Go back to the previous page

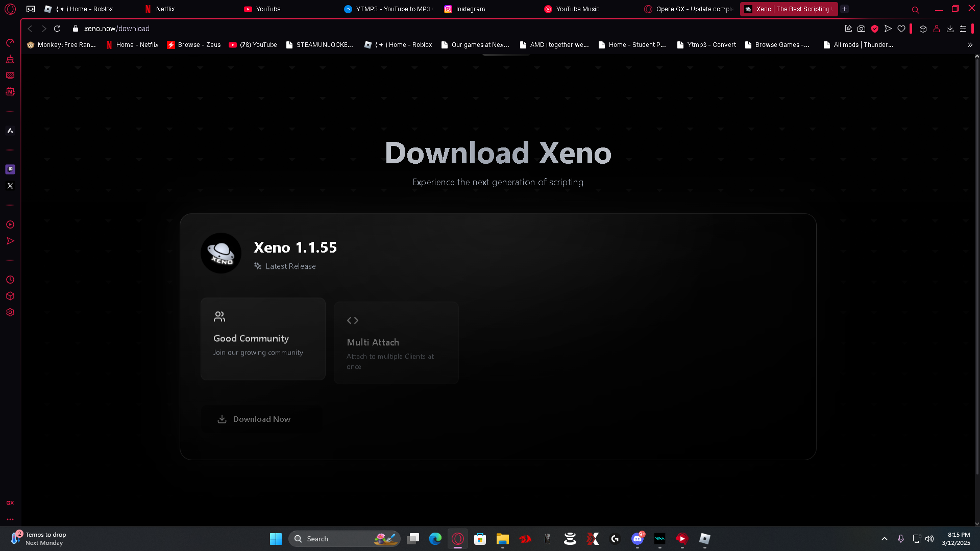pos(30,29)
